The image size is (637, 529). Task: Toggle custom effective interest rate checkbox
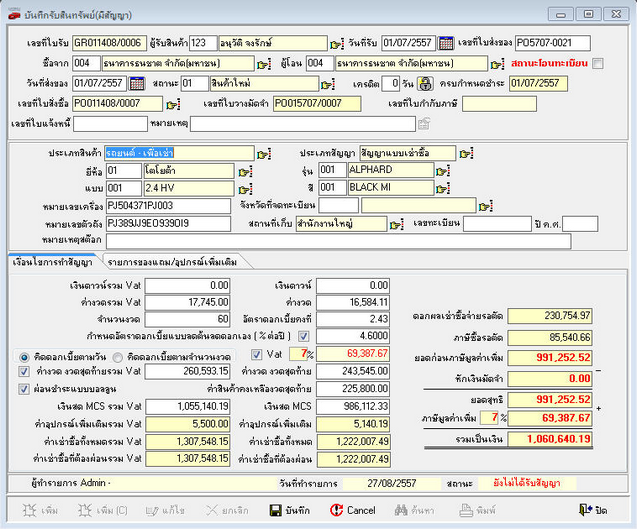(303, 336)
